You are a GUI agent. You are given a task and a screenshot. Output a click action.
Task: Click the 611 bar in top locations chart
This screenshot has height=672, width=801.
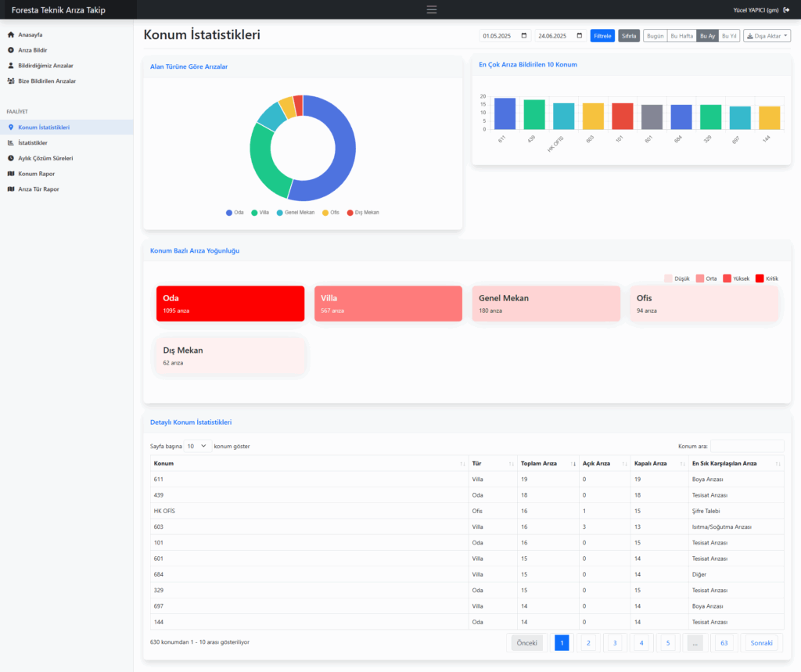click(x=505, y=113)
